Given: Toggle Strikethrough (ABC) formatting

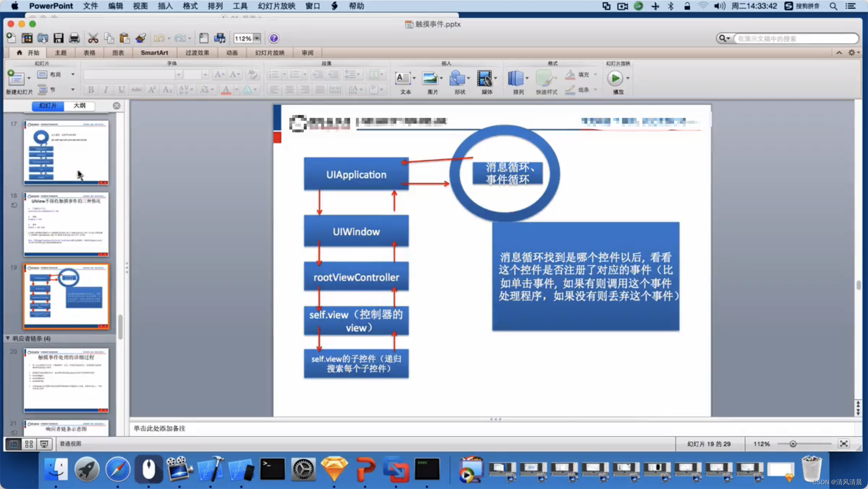Looking at the screenshot, I should (x=136, y=89).
